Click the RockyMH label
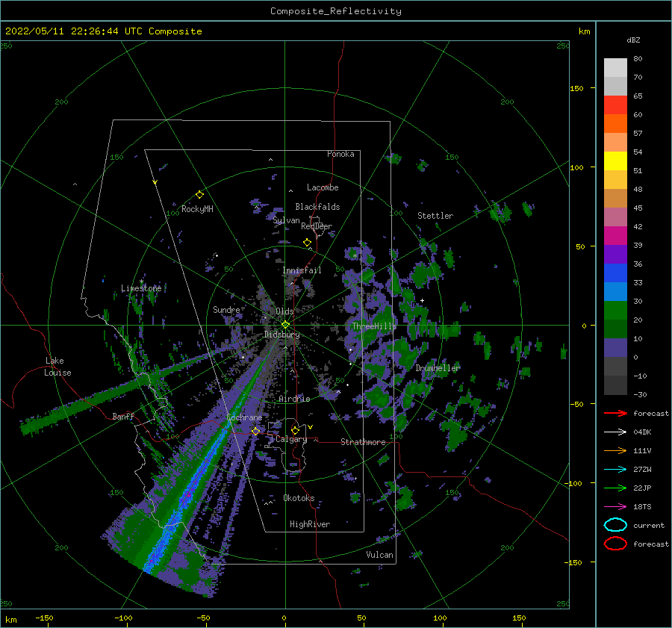The width and height of the screenshot is (672, 628). click(197, 209)
